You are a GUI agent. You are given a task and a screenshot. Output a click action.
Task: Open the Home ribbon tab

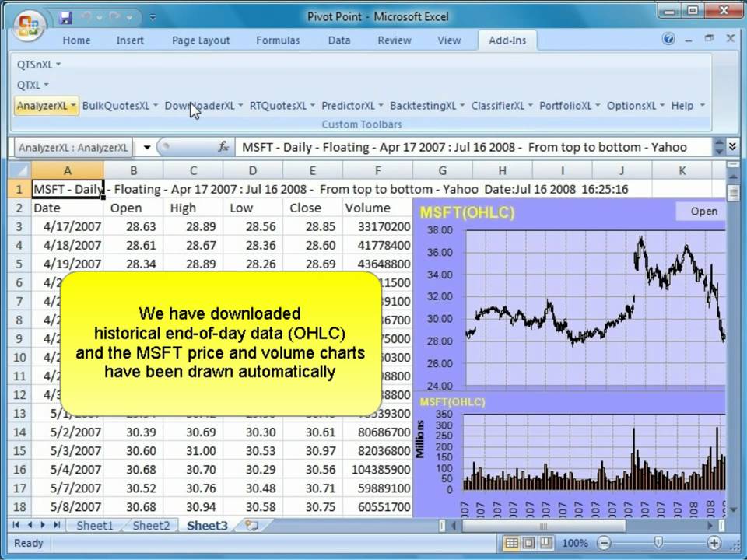[76, 40]
